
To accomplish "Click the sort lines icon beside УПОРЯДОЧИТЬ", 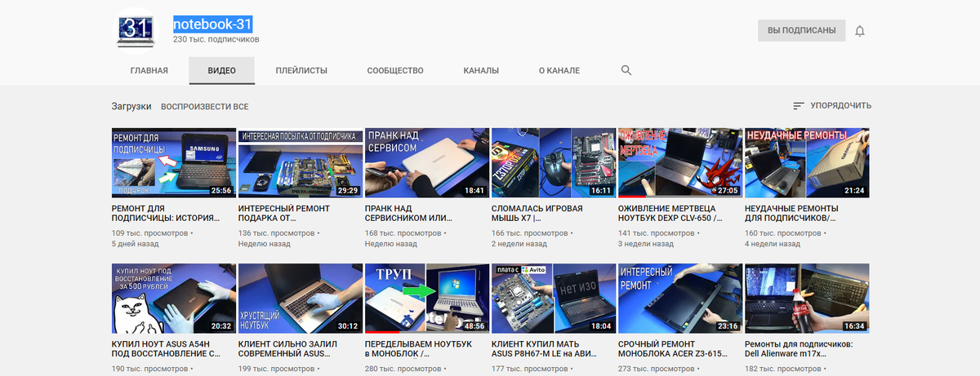I will click(799, 106).
